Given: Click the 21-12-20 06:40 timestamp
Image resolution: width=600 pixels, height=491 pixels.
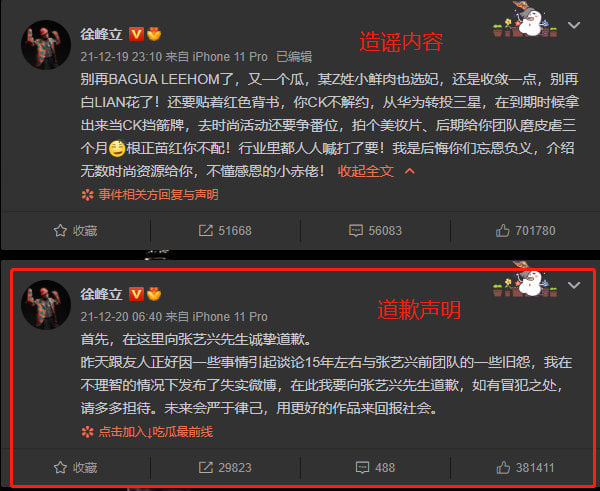Looking at the screenshot, I should click(121, 316).
